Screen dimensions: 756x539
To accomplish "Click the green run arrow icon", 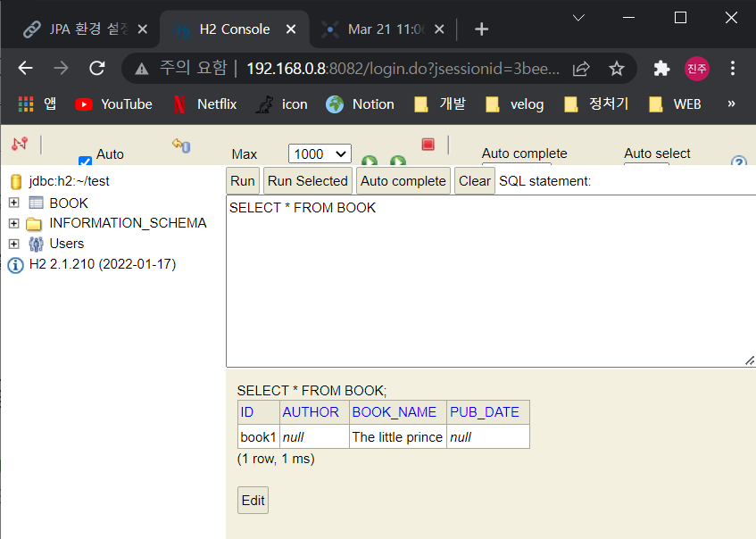I will pyautogui.click(x=370, y=162).
